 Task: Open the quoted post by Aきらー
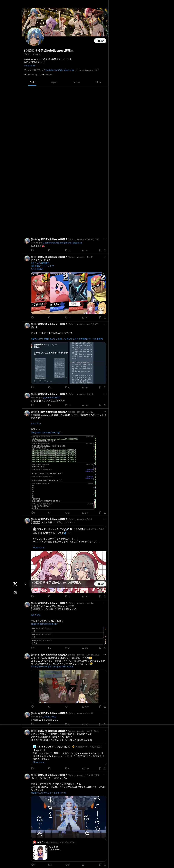69,850
